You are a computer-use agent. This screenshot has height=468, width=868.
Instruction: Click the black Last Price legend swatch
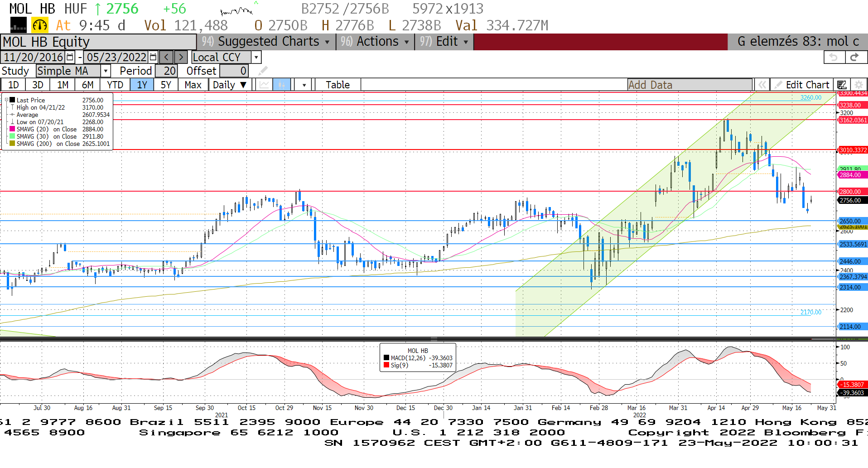(x=12, y=100)
